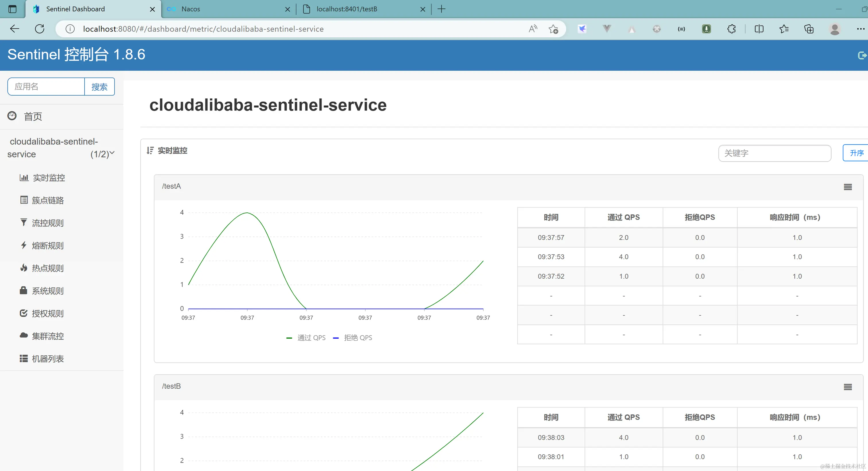Screen dimensions: 868x471
Task: Open 簇点链路 in the sidebar
Action: tap(48, 200)
